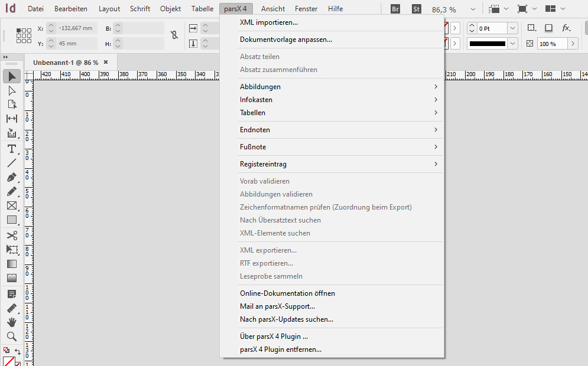Choose parsX 4 Plugin entfernen
The height and width of the screenshot is (366, 588).
(340, 349)
